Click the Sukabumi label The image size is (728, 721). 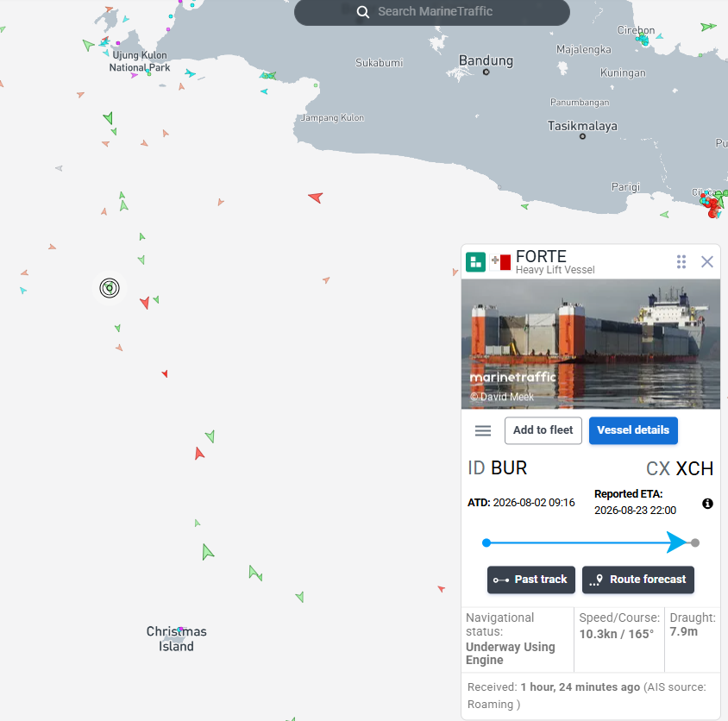pyautogui.click(x=379, y=63)
